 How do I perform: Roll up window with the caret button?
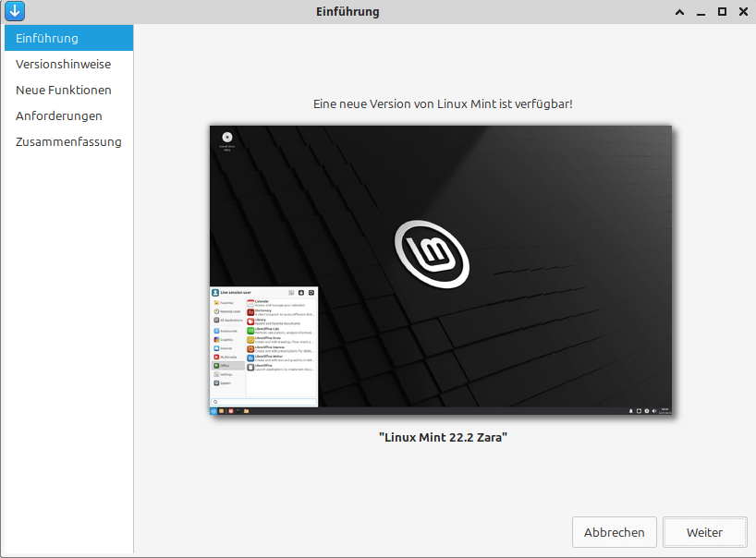point(679,12)
